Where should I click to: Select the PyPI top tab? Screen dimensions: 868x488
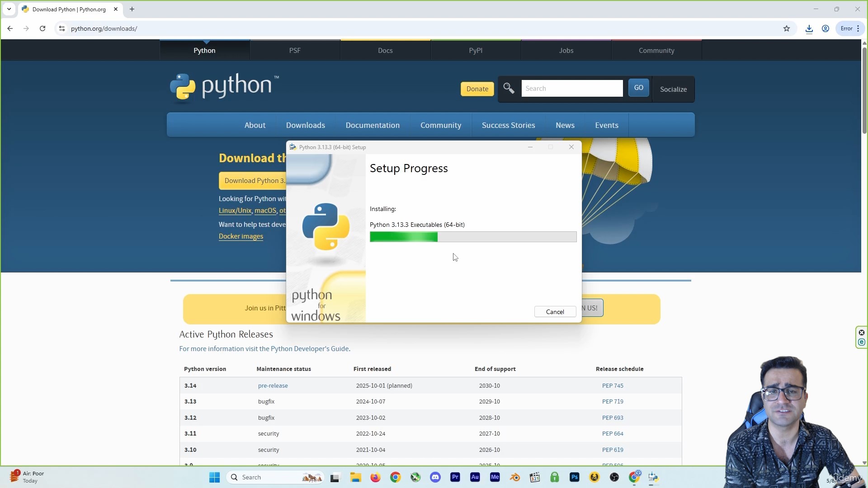(x=476, y=50)
